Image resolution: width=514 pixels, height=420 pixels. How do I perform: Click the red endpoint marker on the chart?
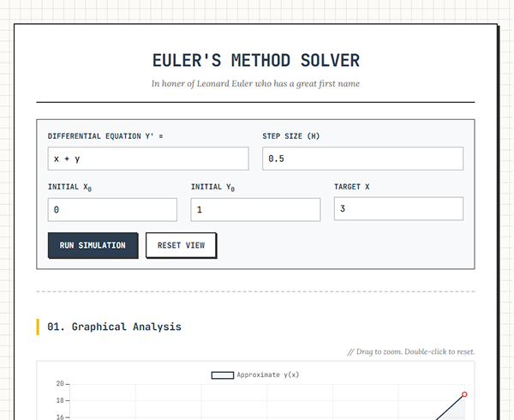pyautogui.click(x=464, y=394)
